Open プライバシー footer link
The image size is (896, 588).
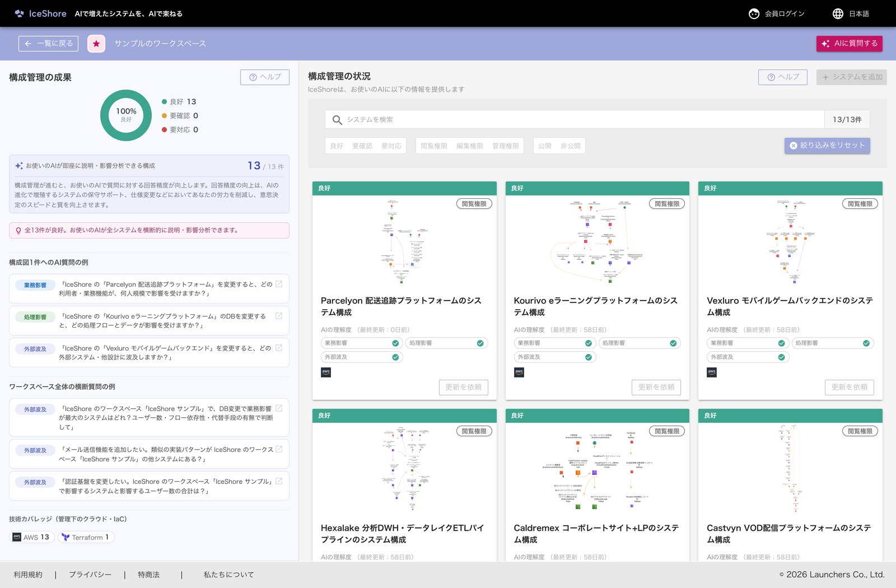[90, 575]
